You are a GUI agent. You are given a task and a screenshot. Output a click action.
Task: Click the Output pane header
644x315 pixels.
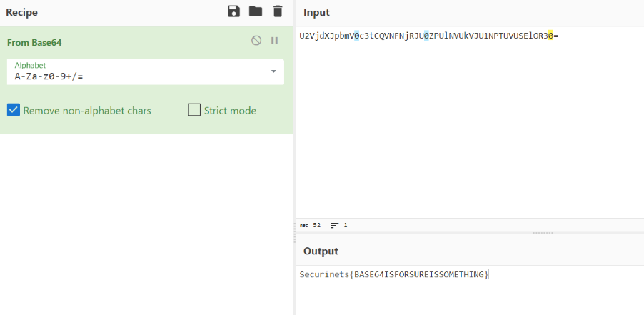(x=321, y=251)
